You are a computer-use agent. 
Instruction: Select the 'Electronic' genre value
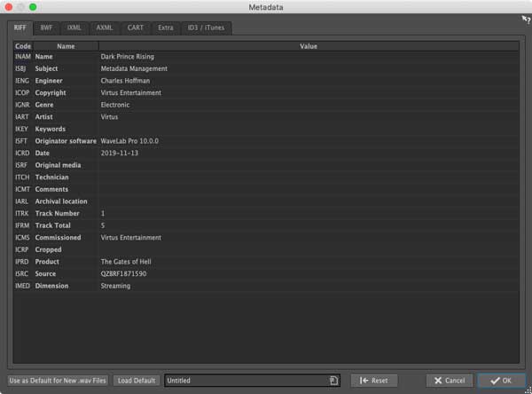click(x=115, y=105)
